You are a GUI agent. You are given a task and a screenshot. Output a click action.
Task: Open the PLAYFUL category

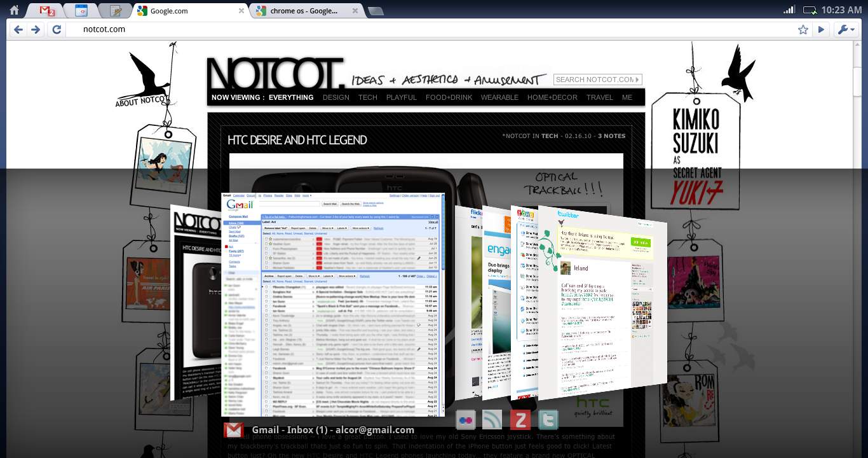[402, 97]
